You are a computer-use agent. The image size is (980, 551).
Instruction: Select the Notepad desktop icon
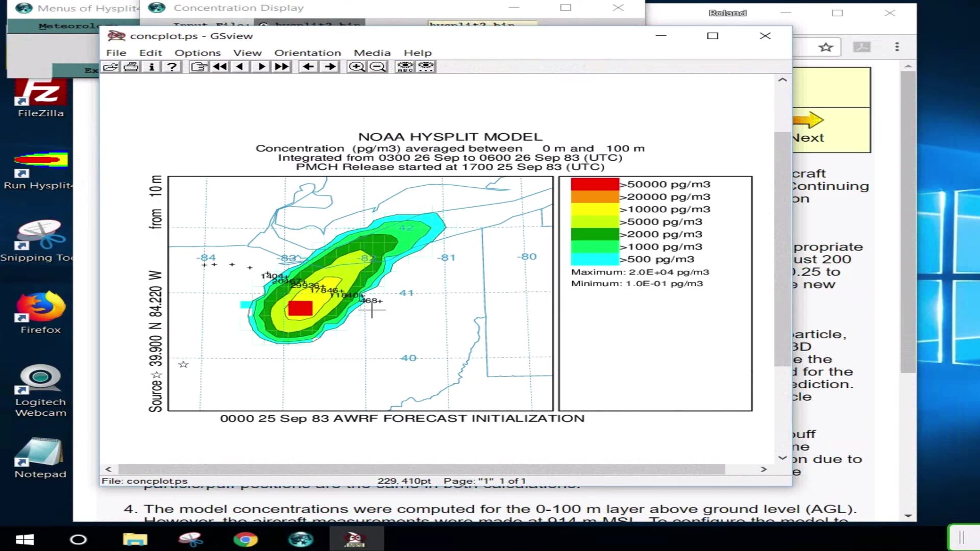point(40,458)
